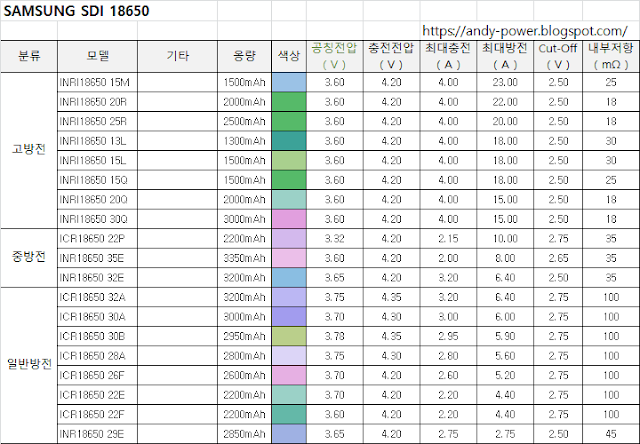Select the 1300mAh capacity cell
This screenshot has height=444, width=640.
[x=244, y=141]
